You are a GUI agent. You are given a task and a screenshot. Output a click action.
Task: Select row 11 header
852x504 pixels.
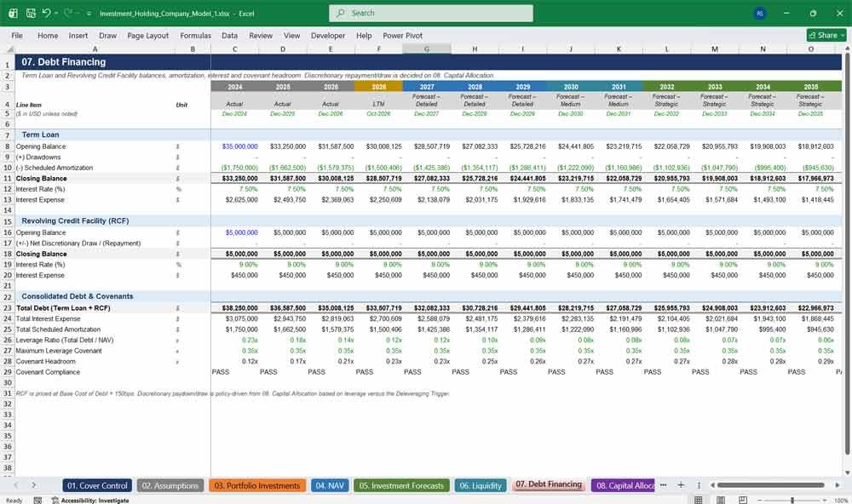coord(8,178)
